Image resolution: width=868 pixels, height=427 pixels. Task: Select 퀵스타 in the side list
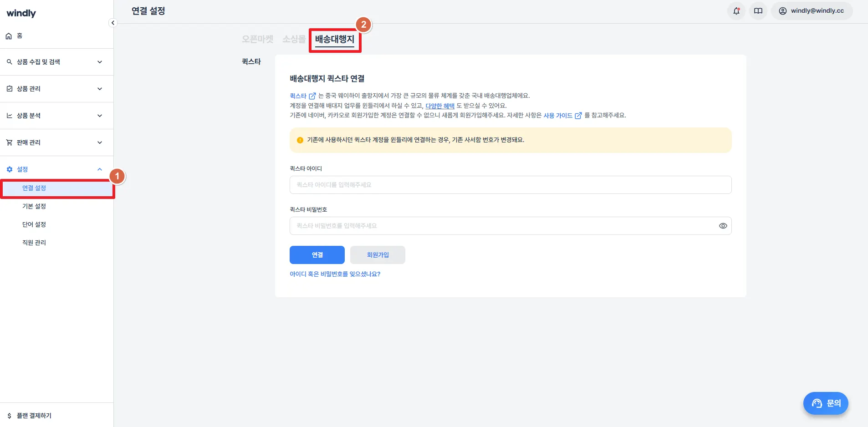tap(251, 61)
